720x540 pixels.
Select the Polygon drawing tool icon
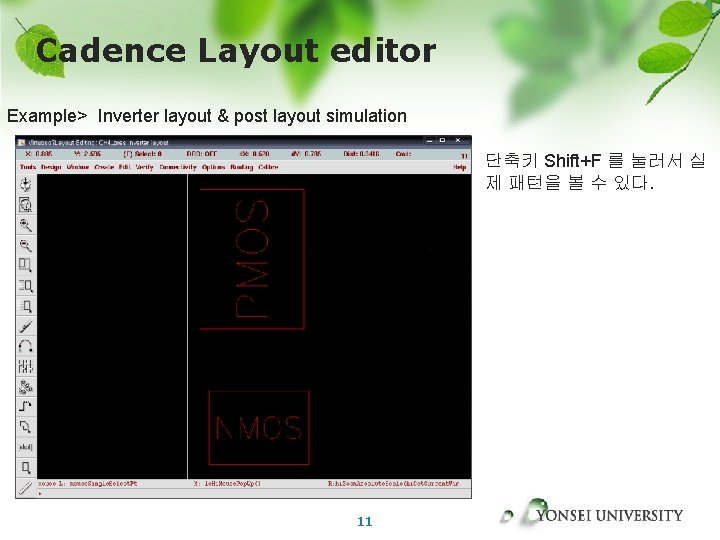pyautogui.click(x=26, y=427)
